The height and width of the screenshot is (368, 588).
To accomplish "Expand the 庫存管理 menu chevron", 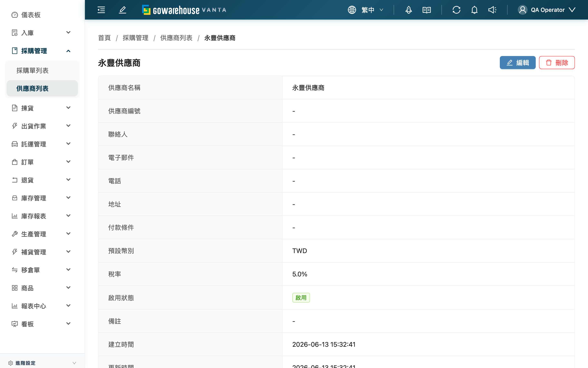I will 69,198.
